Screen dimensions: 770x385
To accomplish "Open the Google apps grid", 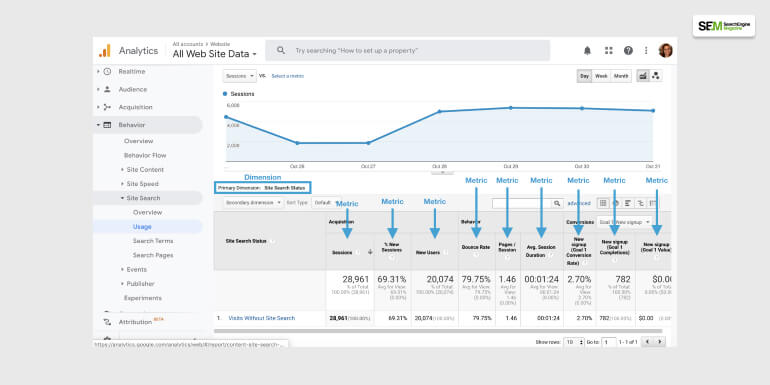I will 608,51.
